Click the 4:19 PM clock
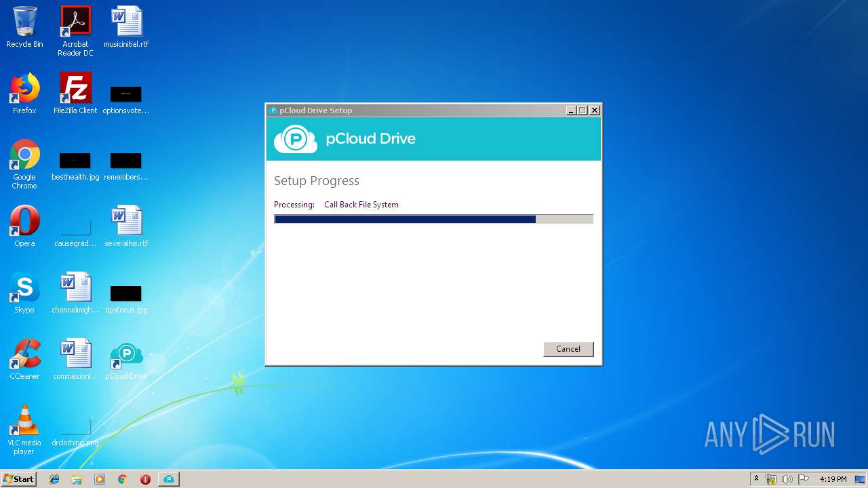This screenshot has height=488, width=868. 833,479
